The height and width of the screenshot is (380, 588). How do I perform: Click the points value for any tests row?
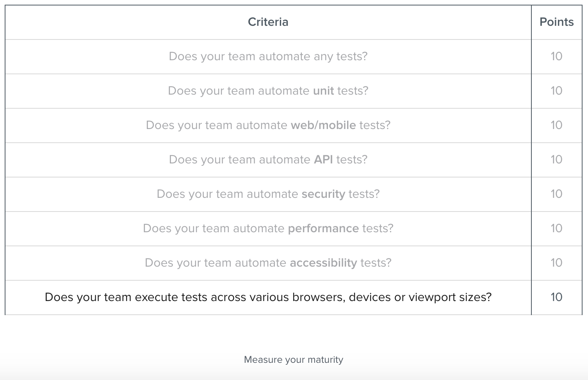[556, 56]
